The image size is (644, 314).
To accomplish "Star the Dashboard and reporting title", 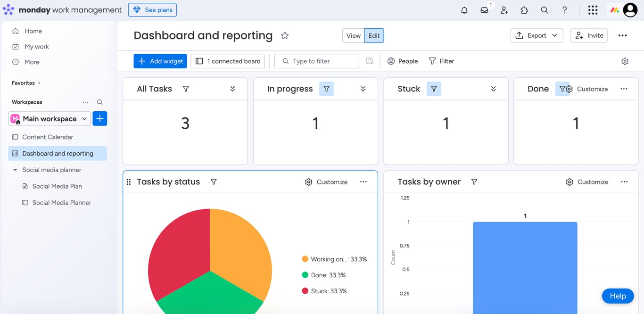I will click(284, 35).
